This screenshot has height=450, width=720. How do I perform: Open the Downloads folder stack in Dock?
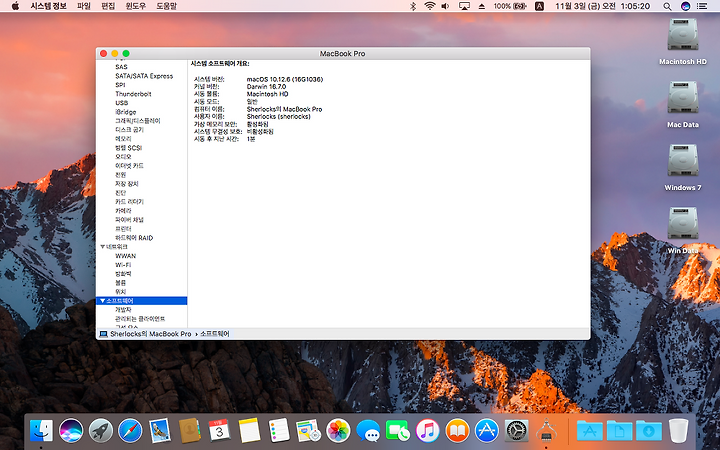point(649,431)
